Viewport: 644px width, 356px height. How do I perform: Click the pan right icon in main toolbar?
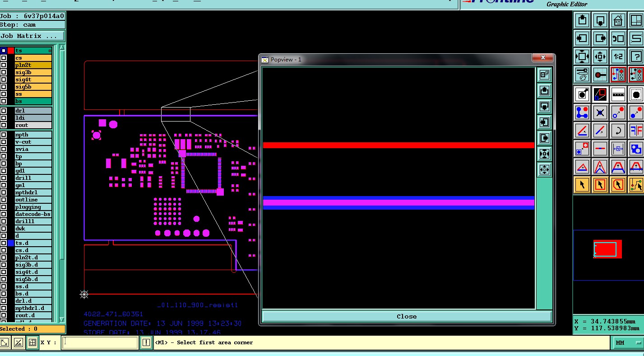(x=600, y=38)
